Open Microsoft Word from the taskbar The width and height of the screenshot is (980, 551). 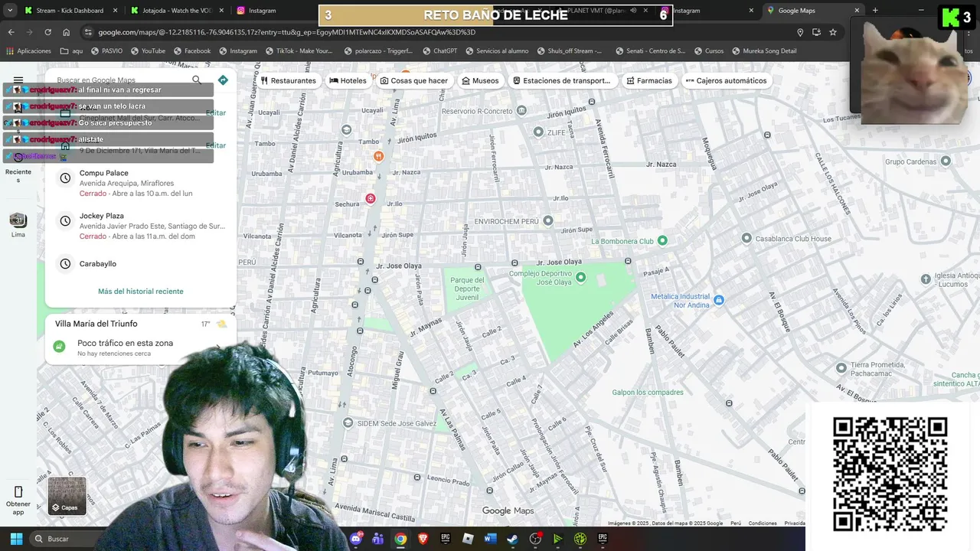(x=490, y=539)
